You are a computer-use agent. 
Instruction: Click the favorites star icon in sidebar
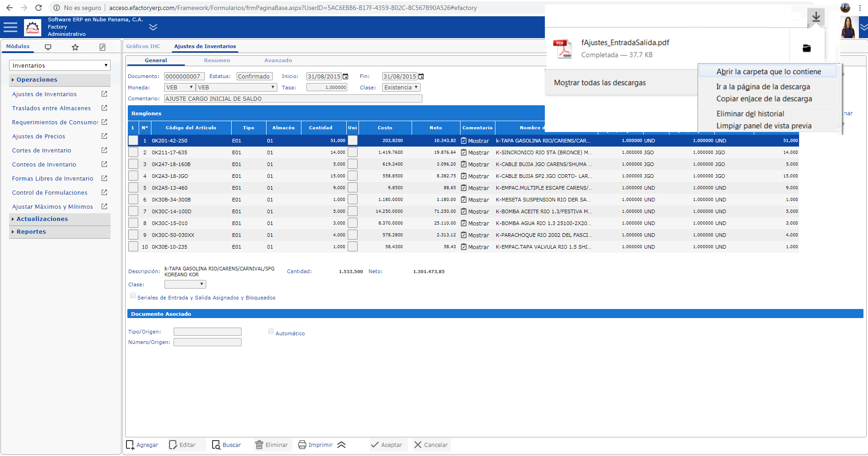(75, 47)
